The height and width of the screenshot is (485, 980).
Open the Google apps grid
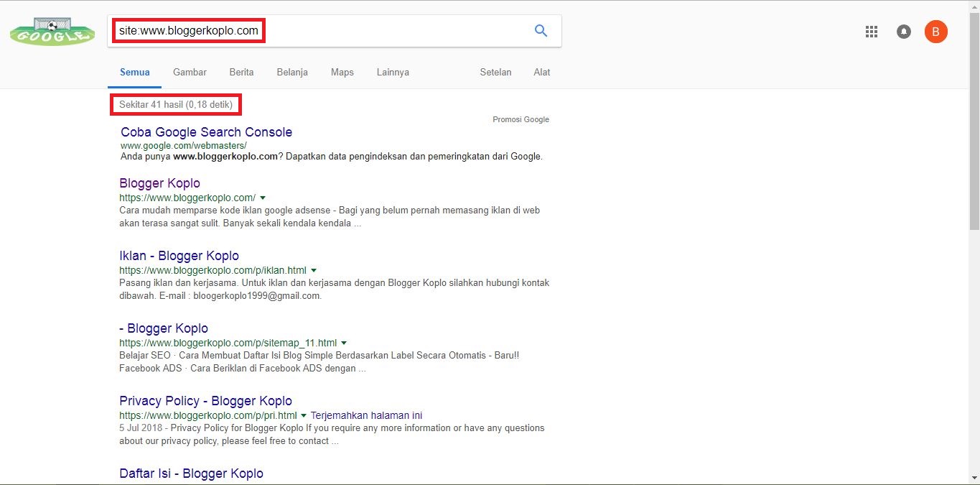(x=872, y=32)
